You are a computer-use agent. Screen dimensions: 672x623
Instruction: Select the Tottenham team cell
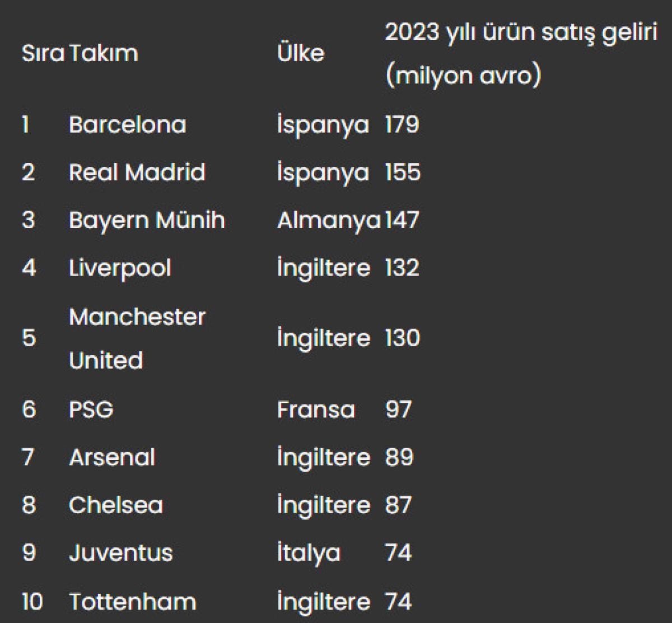(133, 602)
